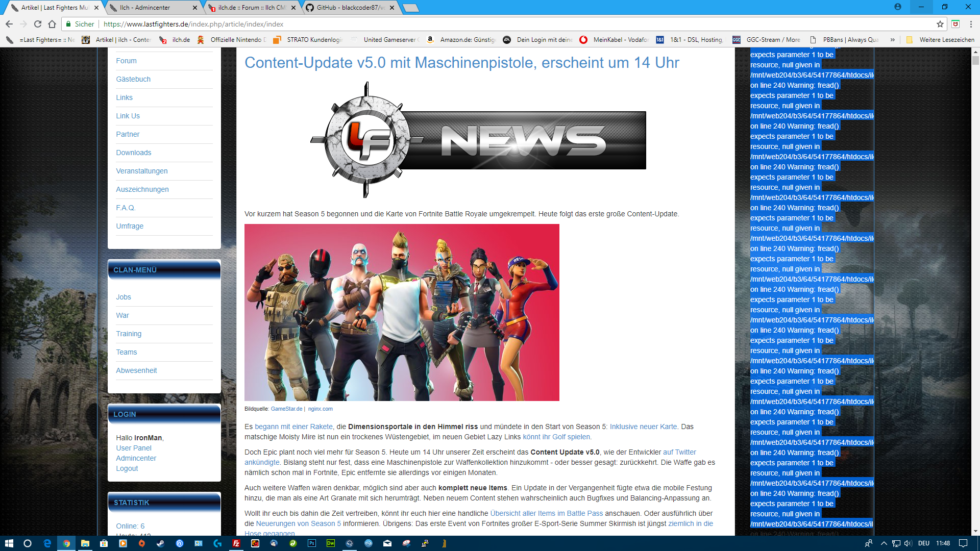Launch Steam from the taskbar
This screenshot has width=980, height=551.
[160, 543]
